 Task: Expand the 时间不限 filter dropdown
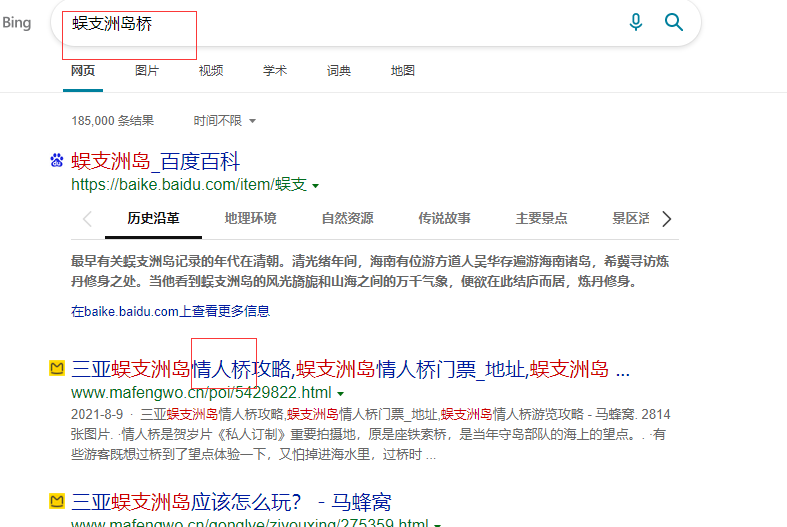click(x=224, y=121)
